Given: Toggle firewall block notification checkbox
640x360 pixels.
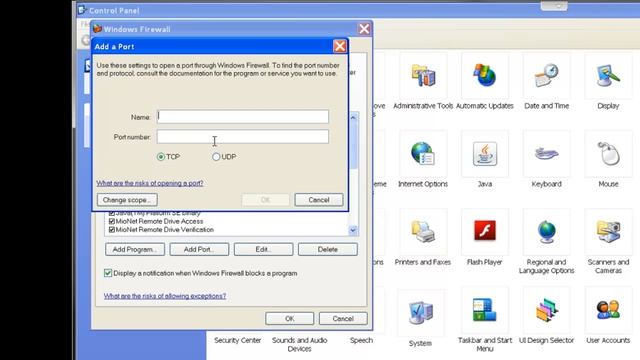Looking at the screenshot, I should (108, 273).
